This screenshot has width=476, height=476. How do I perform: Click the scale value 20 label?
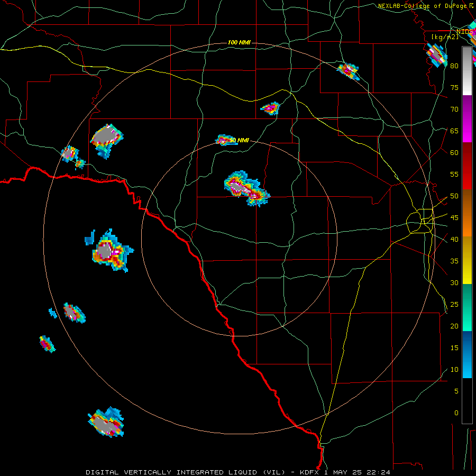click(x=454, y=326)
